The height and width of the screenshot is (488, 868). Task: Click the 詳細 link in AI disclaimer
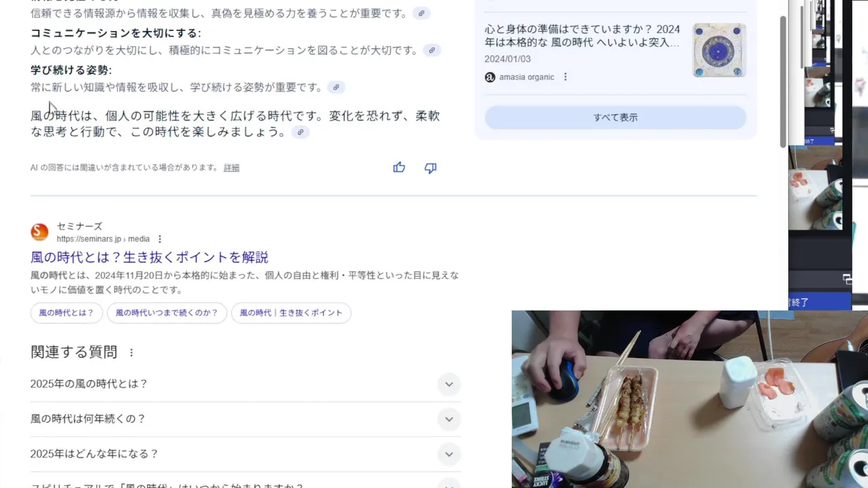click(231, 167)
